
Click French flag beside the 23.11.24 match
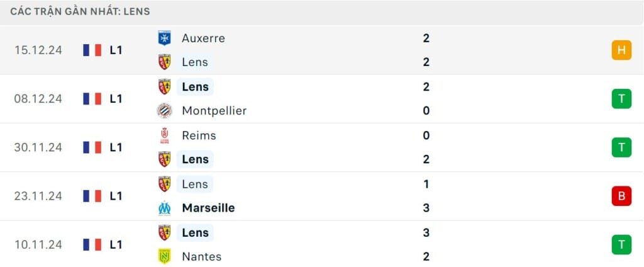click(x=92, y=196)
